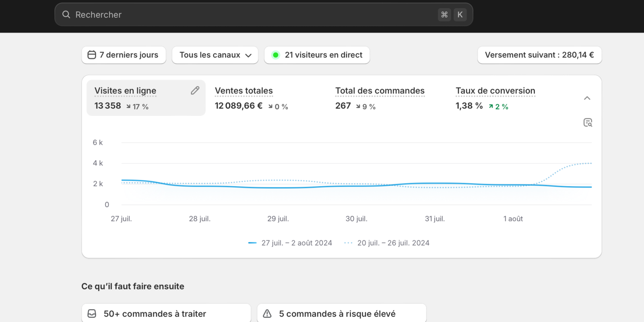Click the 31 juil. axis label

point(435,219)
